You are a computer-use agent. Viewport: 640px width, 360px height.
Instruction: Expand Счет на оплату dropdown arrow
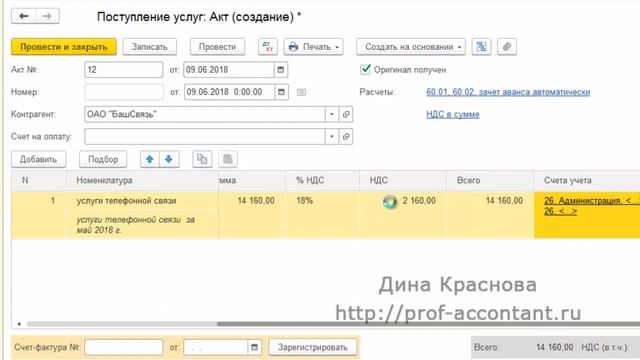(331, 136)
